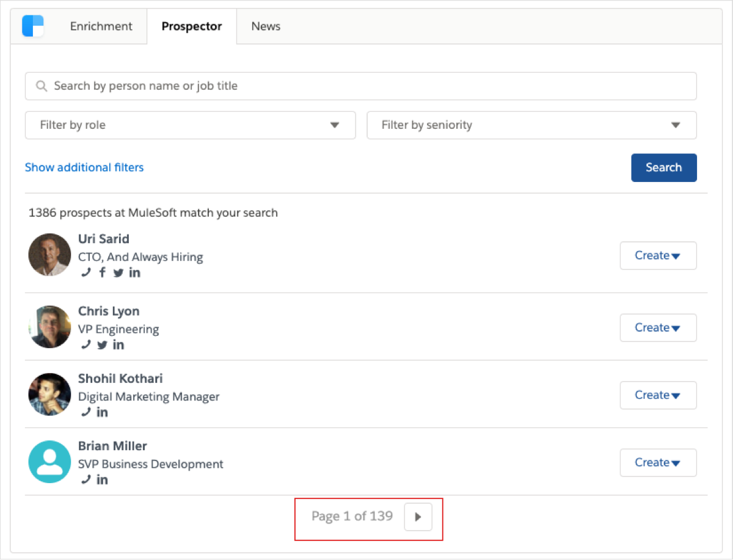Viewport: 733px width, 560px height.
Task: Open Chris Lyon's Twitter icon
Action: [x=102, y=345]
